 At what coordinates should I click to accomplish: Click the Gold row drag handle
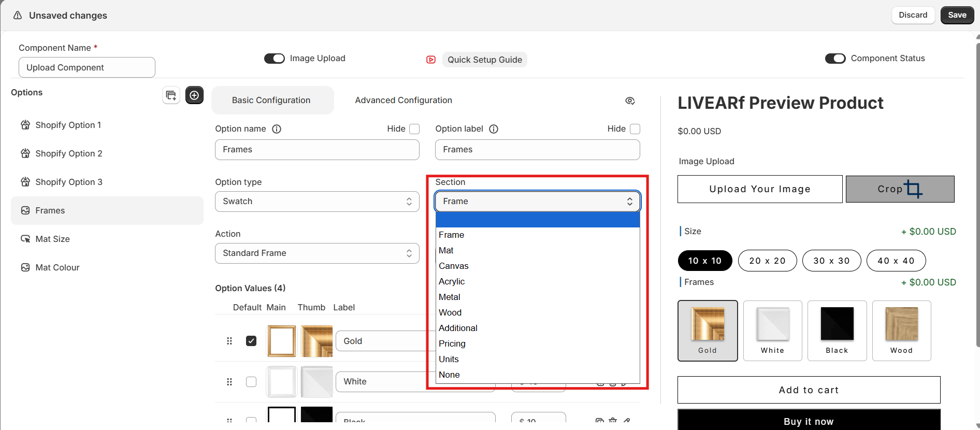point(229,341)
